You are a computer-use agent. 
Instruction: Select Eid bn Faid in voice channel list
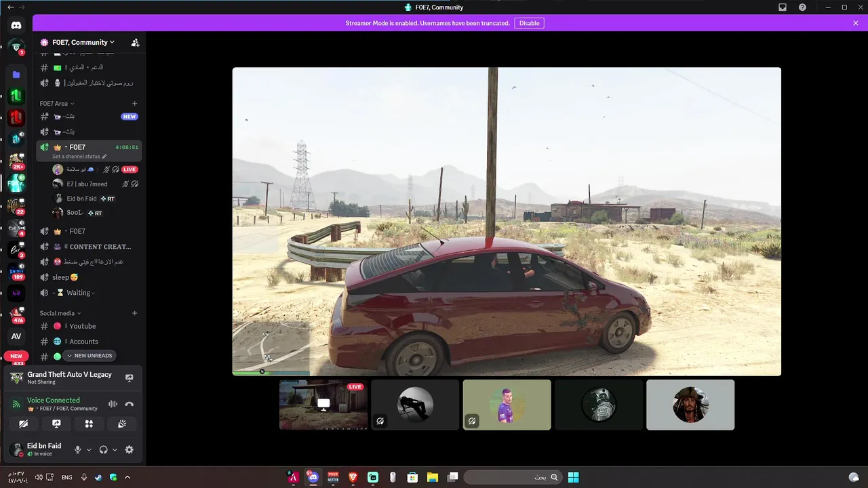click(x=95, y=199)
